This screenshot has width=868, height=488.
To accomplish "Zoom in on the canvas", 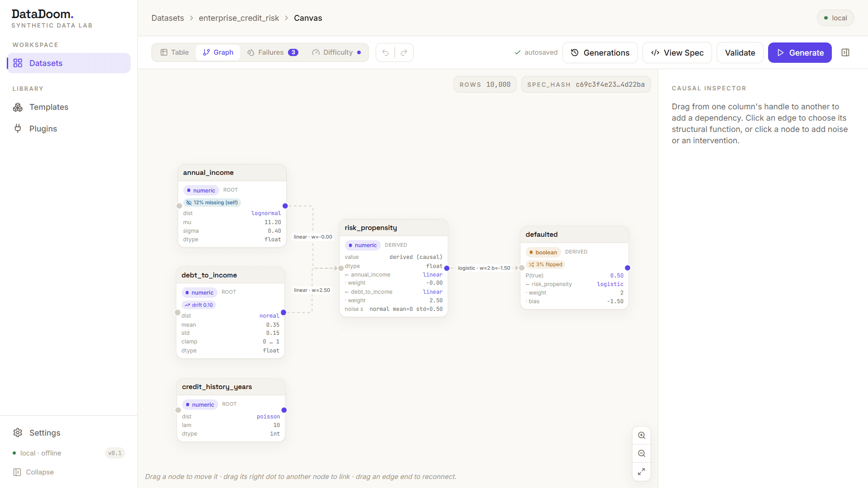I will tap(642, 436).
